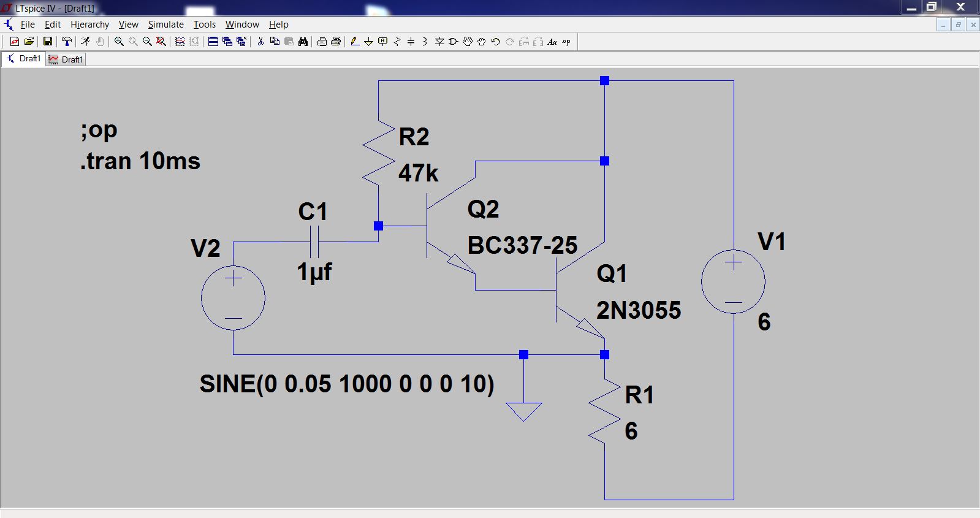980x518 pixels.
Task: Save the schematic with floppy icon
Action: pyautogui.click(x=47, y=42)
